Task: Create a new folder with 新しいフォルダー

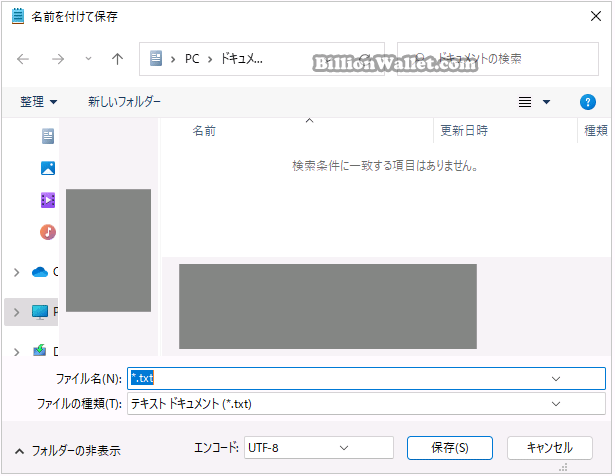Action: (x=124, y=102)
